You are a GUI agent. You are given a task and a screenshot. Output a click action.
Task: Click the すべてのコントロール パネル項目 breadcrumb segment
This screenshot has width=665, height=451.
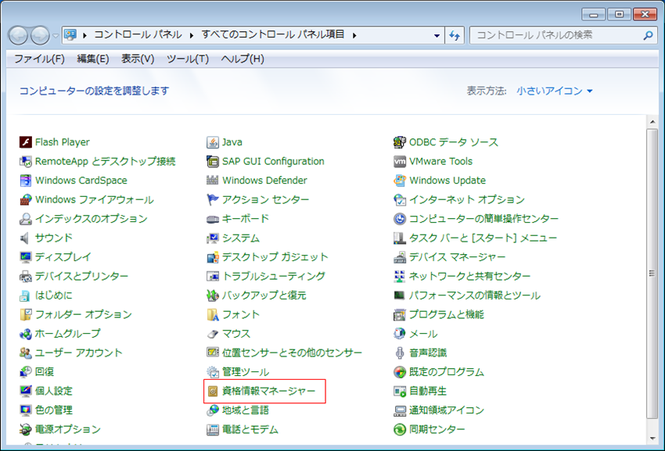tap(273, 35)
